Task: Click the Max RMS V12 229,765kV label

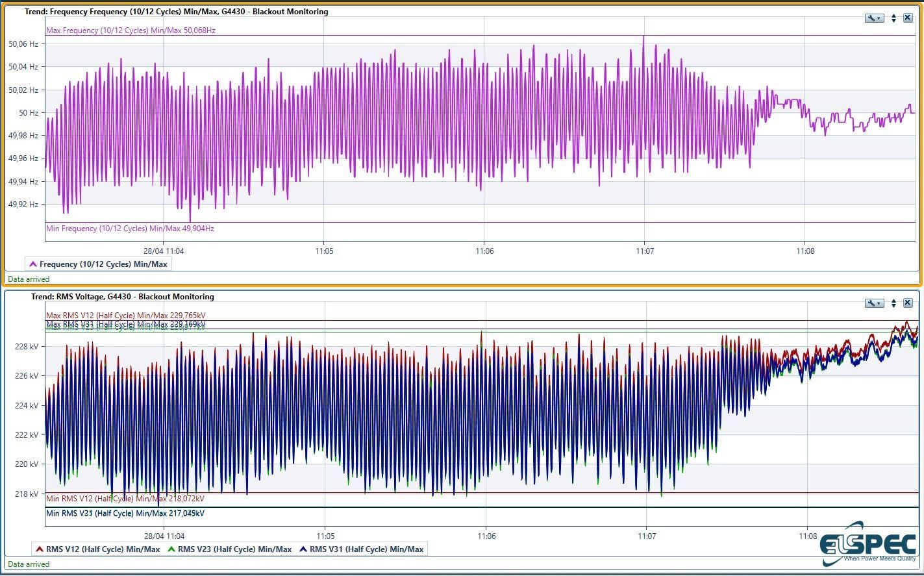Action: click(125, 316)
